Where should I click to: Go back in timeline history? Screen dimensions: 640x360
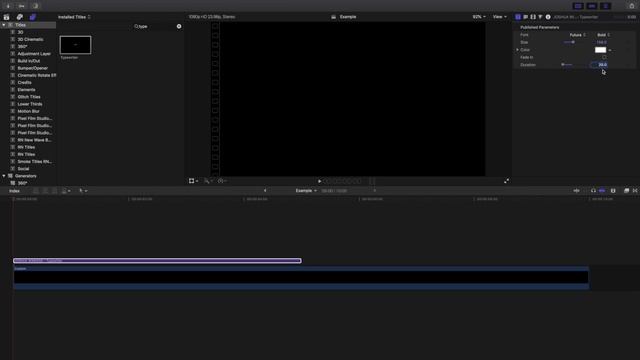tap(265, 191)
